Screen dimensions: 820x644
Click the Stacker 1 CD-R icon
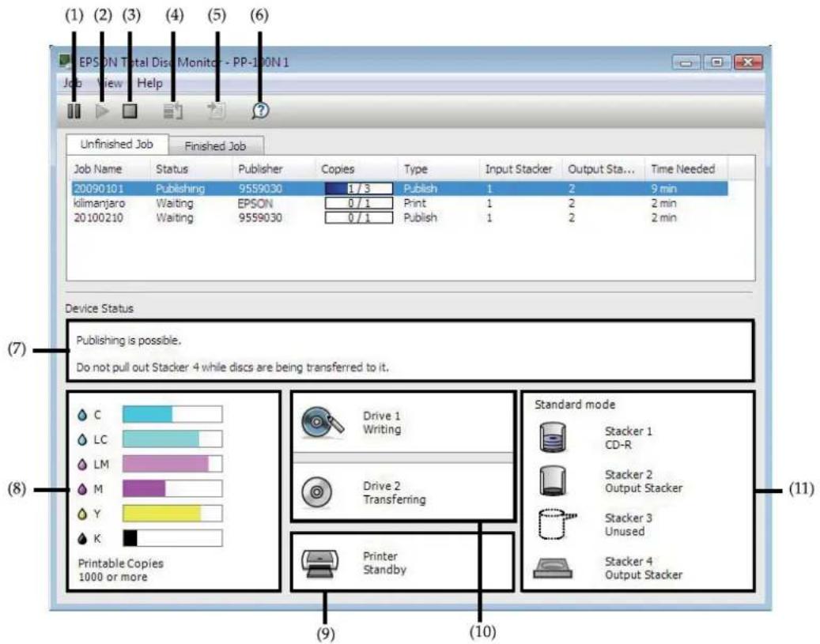click(x=553, y=438)
